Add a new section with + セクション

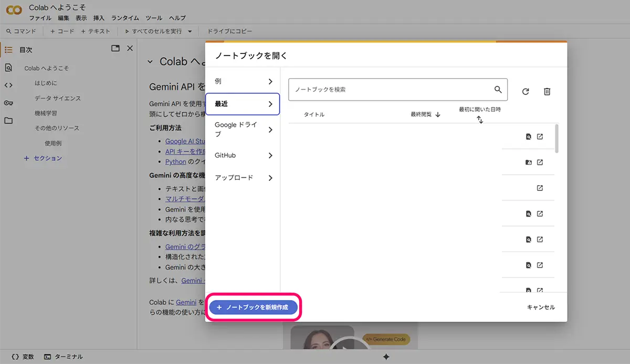(43, 158)
